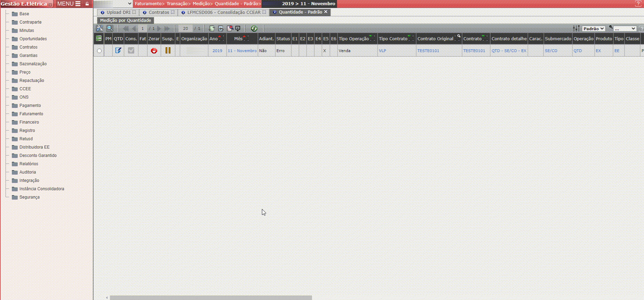Open the magnifying glass search icon
Image resolution: width=644 pixels, height=300 pixels.
[x=110, y=28]
